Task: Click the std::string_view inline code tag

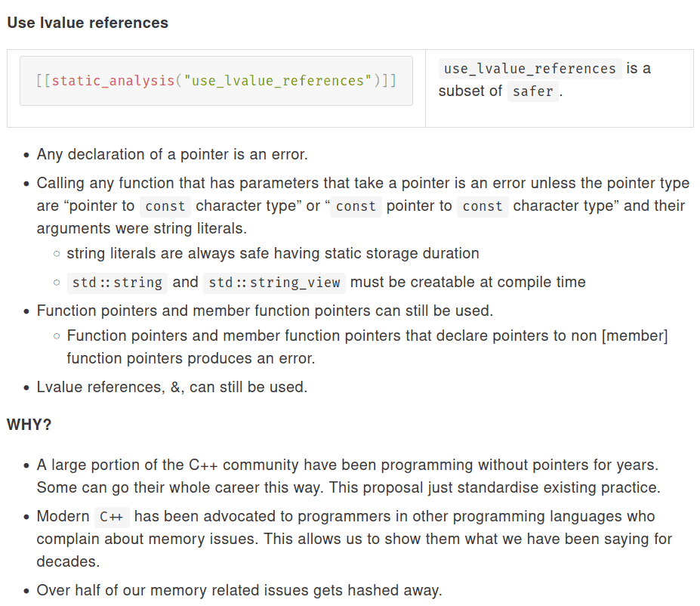Action: [276, 283]
